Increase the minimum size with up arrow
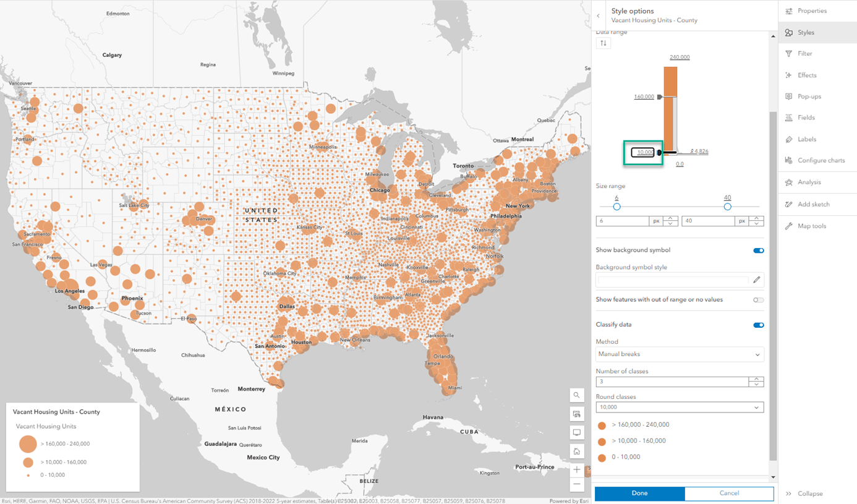Image resolution: width=857 pixels, height=504 pixels. coord(671,219)
